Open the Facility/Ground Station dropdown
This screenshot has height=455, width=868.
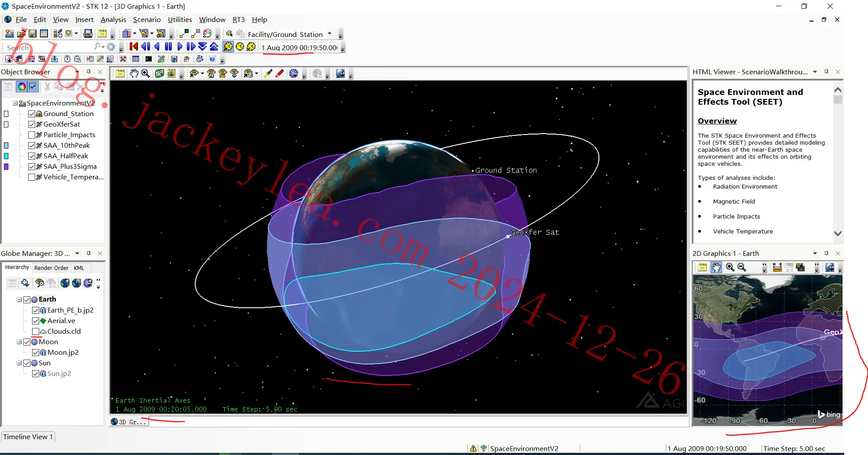point(329,34)
